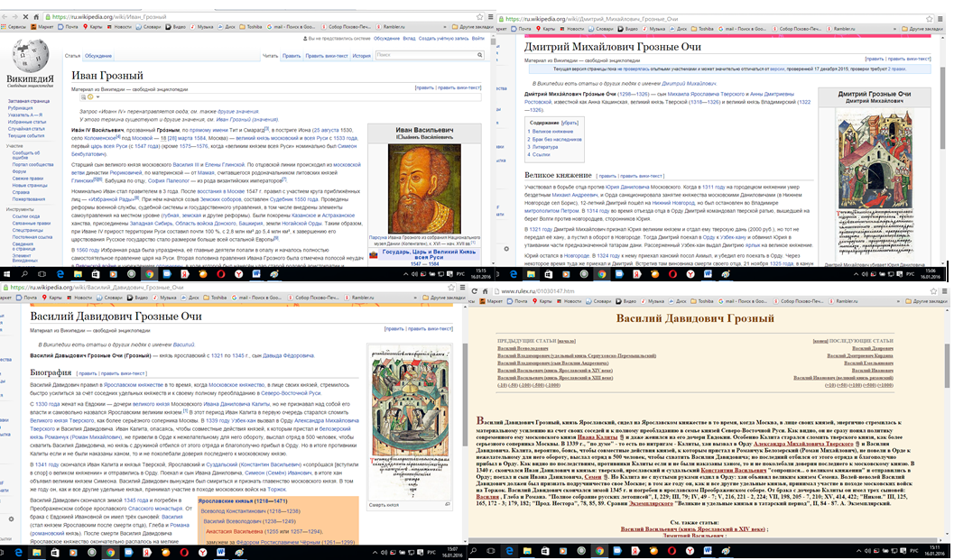Image resolution: width=954 pixels, height=560 pixels.
Task: Launch Edge from the 15:15 taskbar
Action: [60, 275]
